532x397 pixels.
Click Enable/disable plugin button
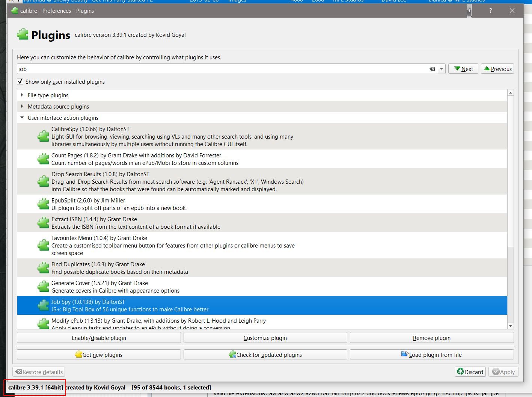pyautogui.click(x=99, y=338)
